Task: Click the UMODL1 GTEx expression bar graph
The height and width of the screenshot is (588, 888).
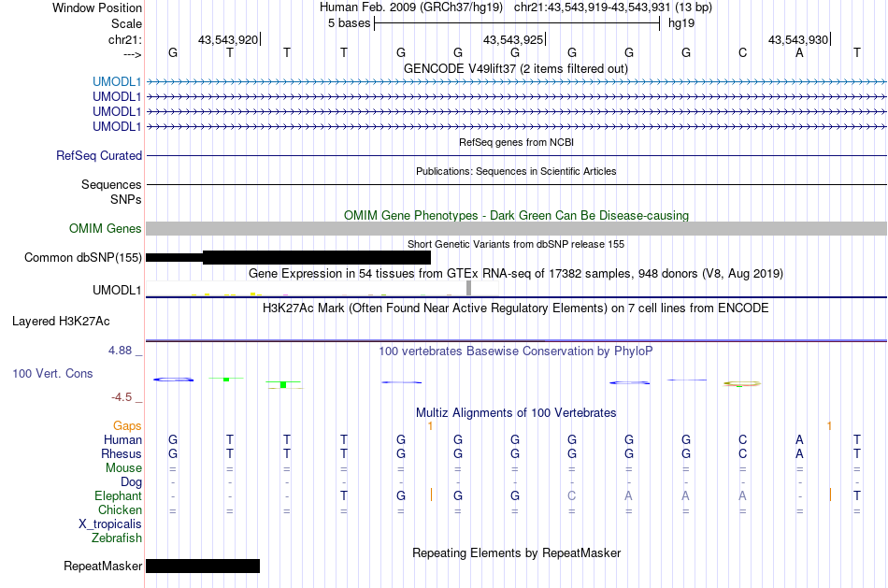Action: pyautogui.click(x=322, y=288)
